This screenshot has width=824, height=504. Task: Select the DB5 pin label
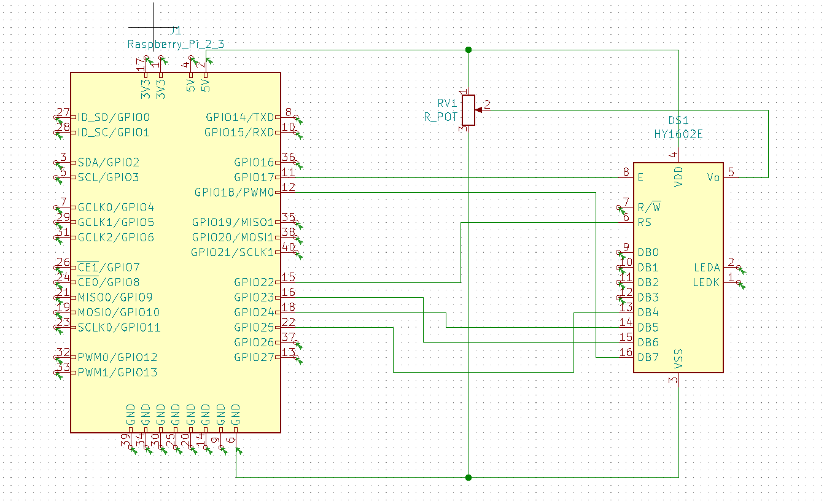[x=648, y=327]
